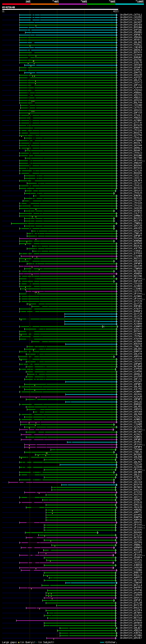Viewport: 146px width, 644px height.
Task: Select hit label UniRef100_B8LFH9
Action: tap(131, 103)
